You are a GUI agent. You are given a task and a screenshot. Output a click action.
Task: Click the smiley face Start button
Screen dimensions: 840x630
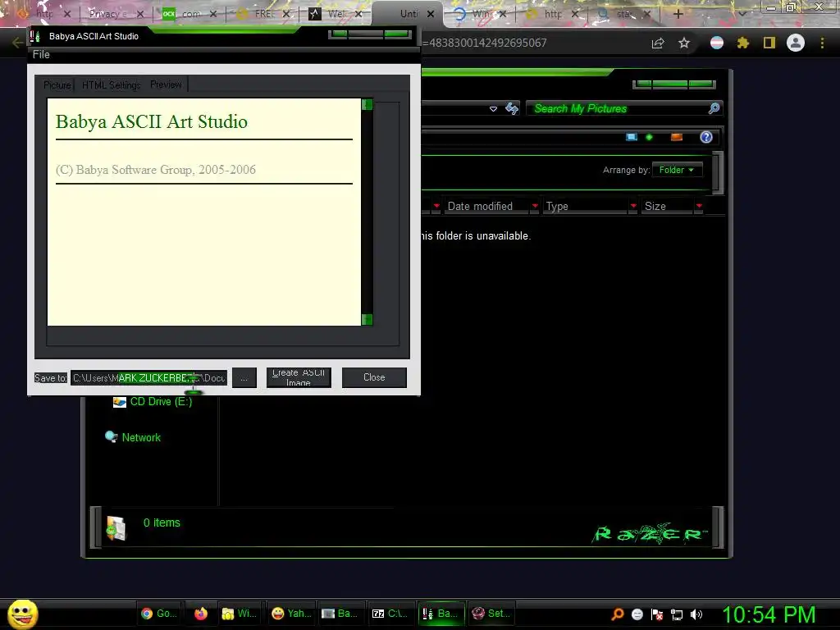(22, 614)
